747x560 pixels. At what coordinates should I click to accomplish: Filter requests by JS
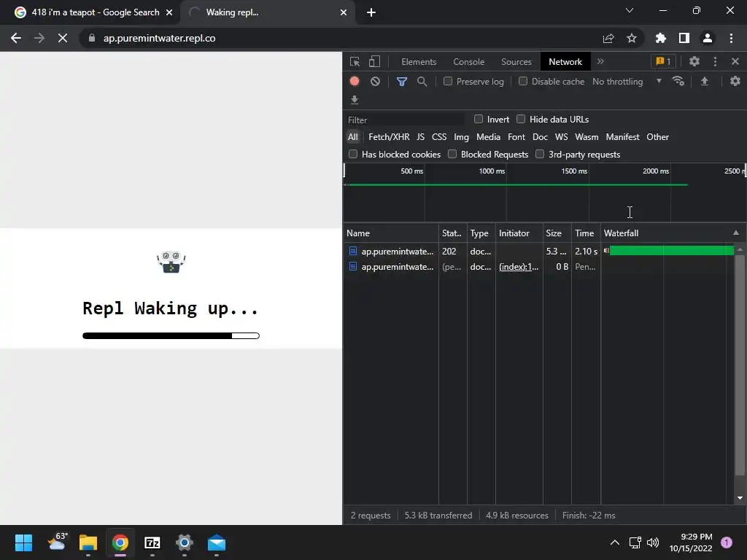420,136
